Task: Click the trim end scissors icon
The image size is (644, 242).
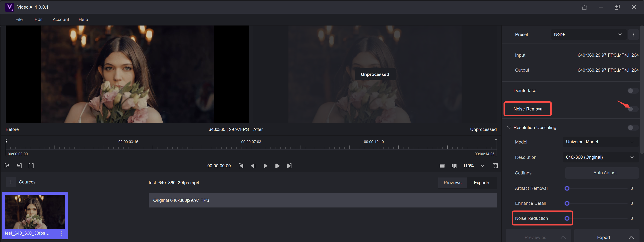Action: (x=19, y=166)
